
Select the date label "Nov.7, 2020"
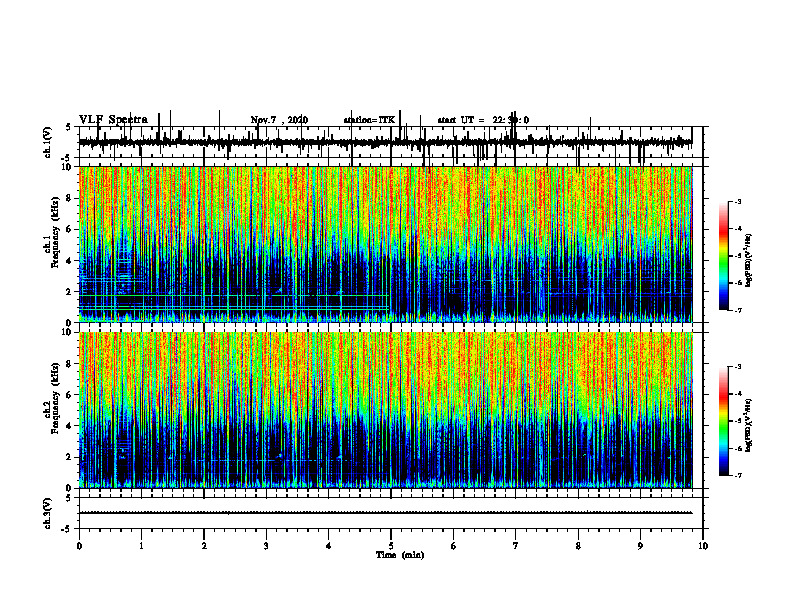tap(279, 120)
